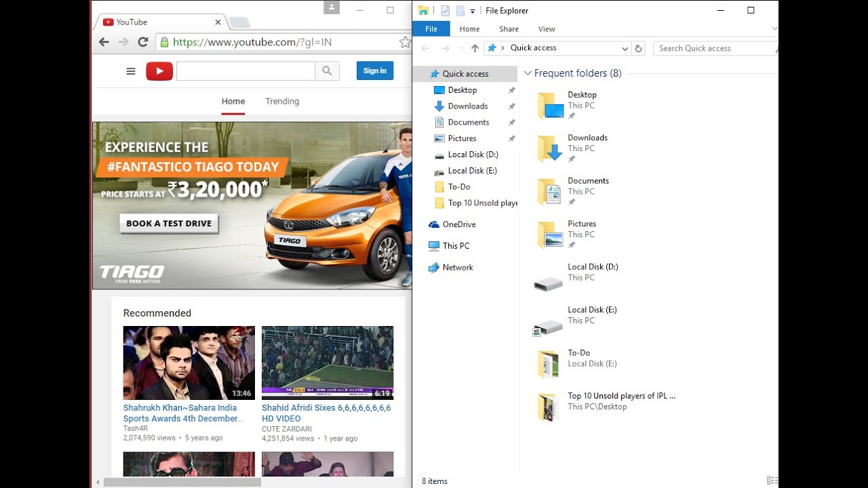Reload the YouTube page in Chrome
The width and height of the screenshot is (868, 488).
click(143, 42)
